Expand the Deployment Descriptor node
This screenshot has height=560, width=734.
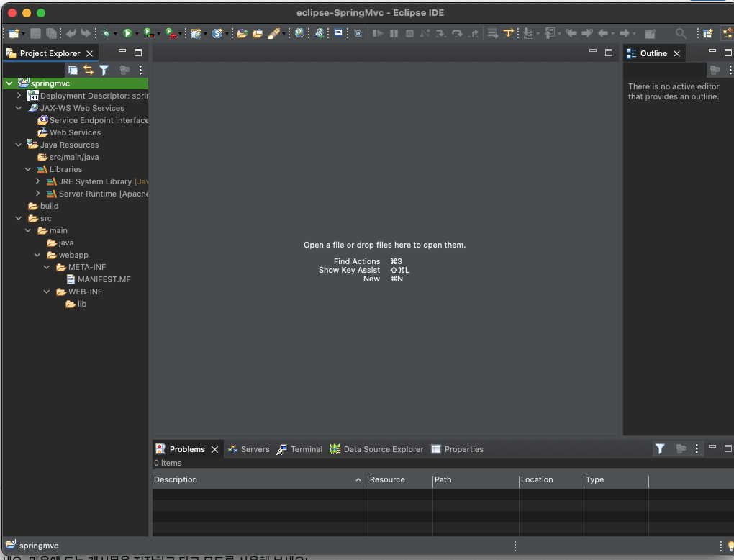19,96
